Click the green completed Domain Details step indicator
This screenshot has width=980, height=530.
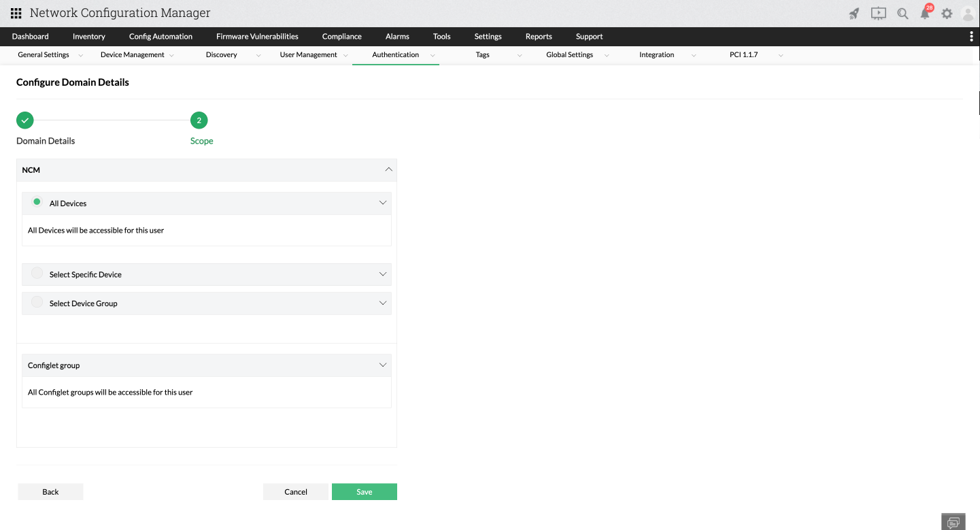point(24,120)
